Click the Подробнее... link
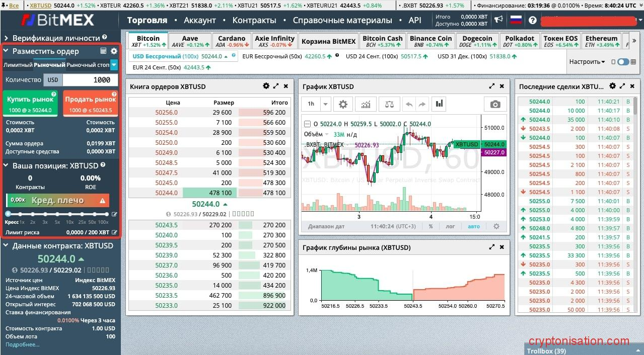644x355 pixels. point(22,344)
